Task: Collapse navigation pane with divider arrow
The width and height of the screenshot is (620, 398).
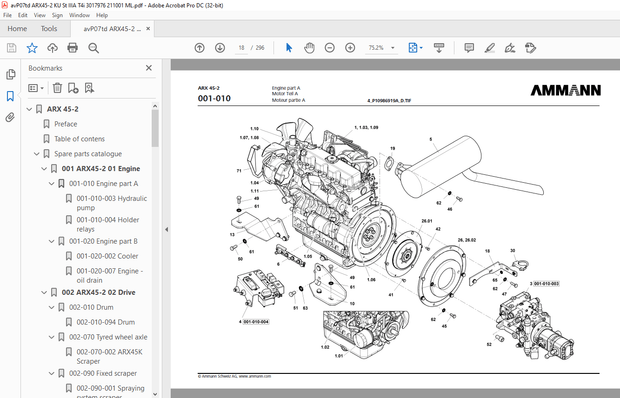Action: pyautogui.click(x=166, y=229)
